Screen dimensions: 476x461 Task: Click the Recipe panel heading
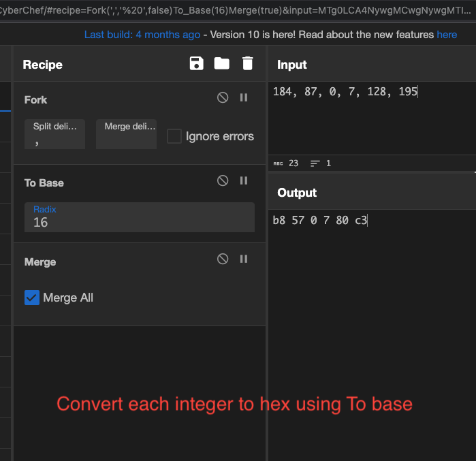pos(42,65)
